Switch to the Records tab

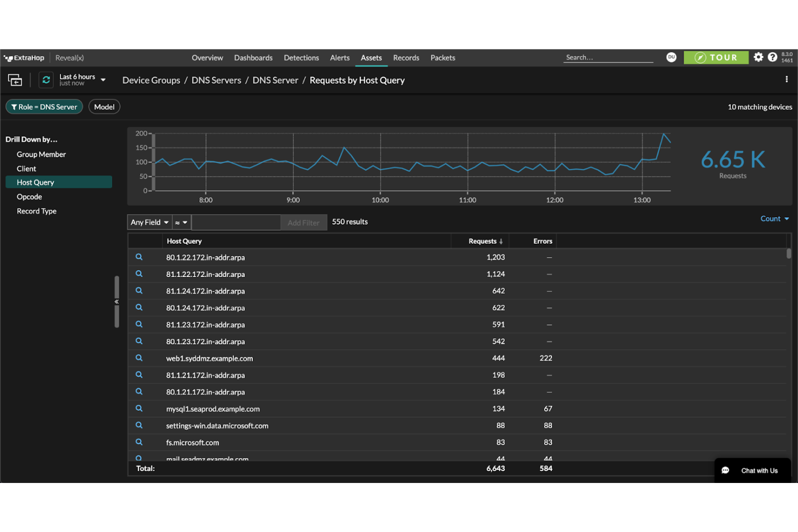click(x=406, y=58)
